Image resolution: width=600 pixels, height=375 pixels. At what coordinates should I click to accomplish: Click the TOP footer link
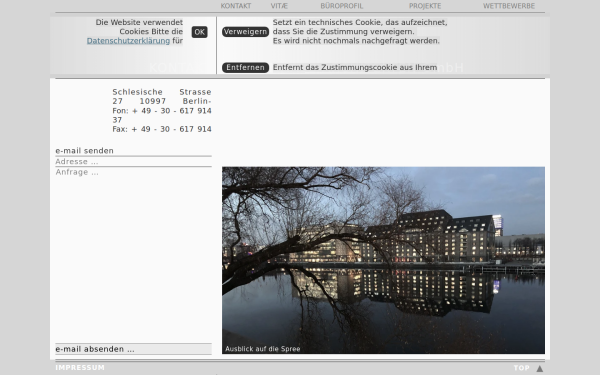coord(522,368)
